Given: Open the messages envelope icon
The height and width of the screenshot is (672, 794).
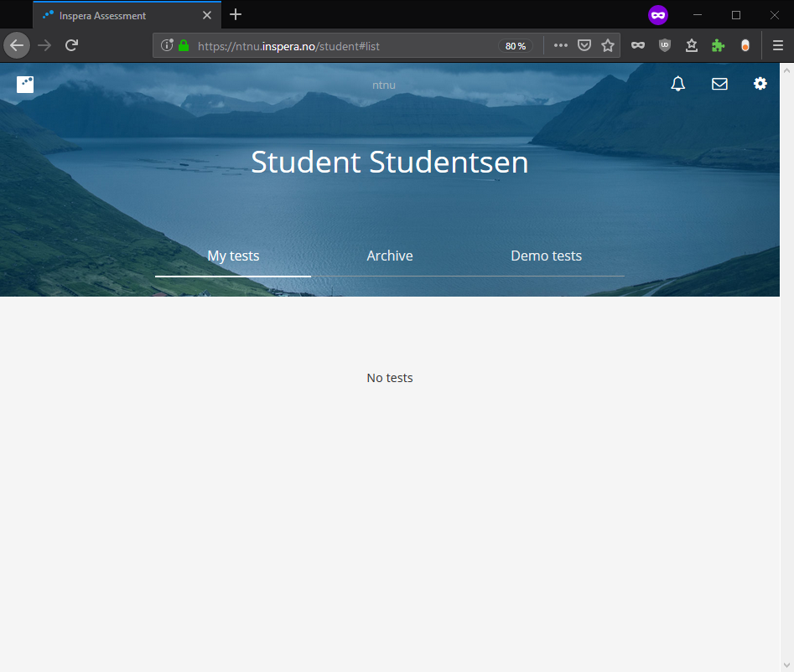Looking at the screenshot, I should [719, 84].
